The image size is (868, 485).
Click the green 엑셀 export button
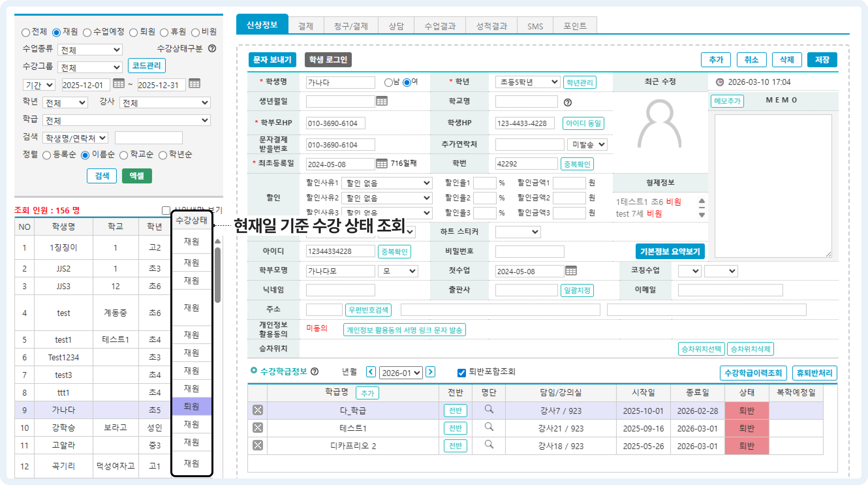pyautogui.click(x=136, y=176)
